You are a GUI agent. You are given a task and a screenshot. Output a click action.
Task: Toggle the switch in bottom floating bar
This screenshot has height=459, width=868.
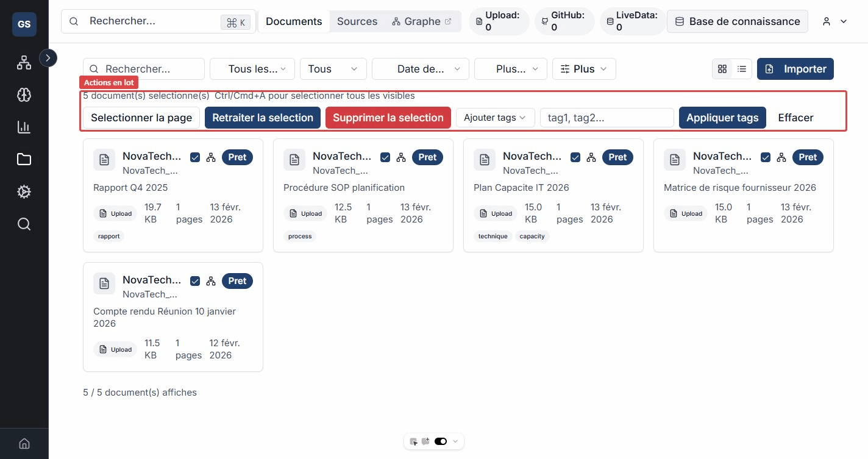[440, 441]
